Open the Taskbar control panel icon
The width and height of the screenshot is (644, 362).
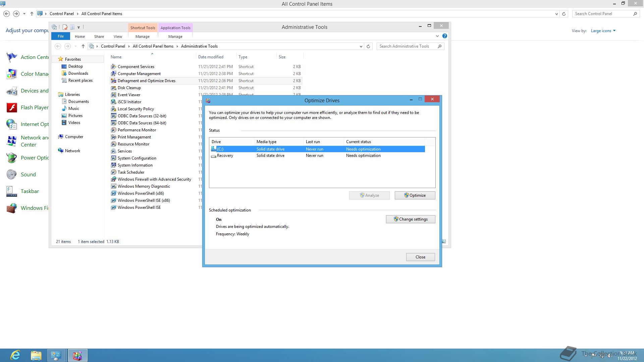12,191
